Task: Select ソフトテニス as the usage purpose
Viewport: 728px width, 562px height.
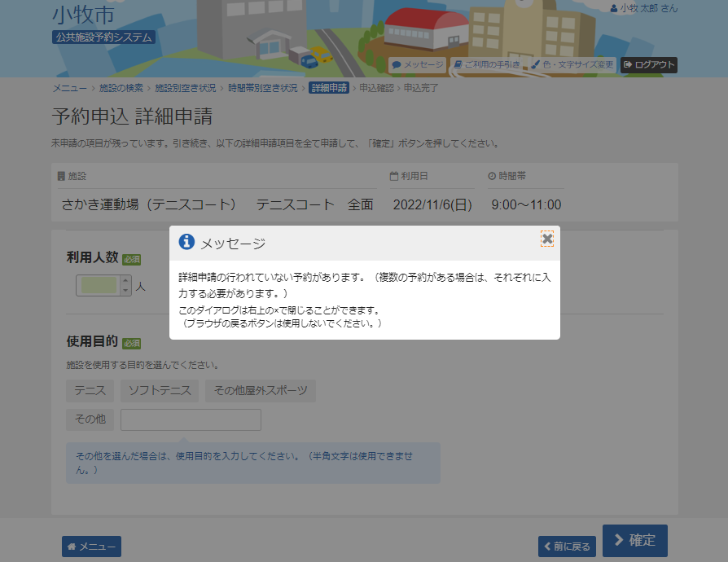Action: [161, 391]
